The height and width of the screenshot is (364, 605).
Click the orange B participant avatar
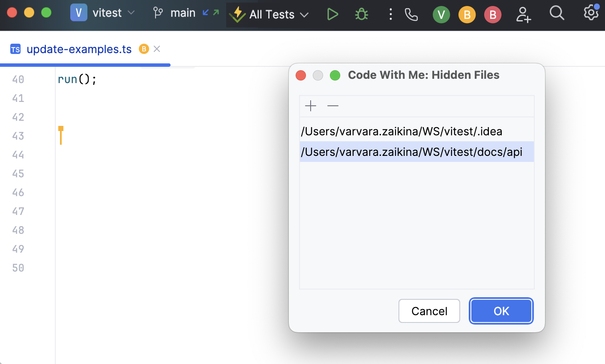tap(467, 15)
